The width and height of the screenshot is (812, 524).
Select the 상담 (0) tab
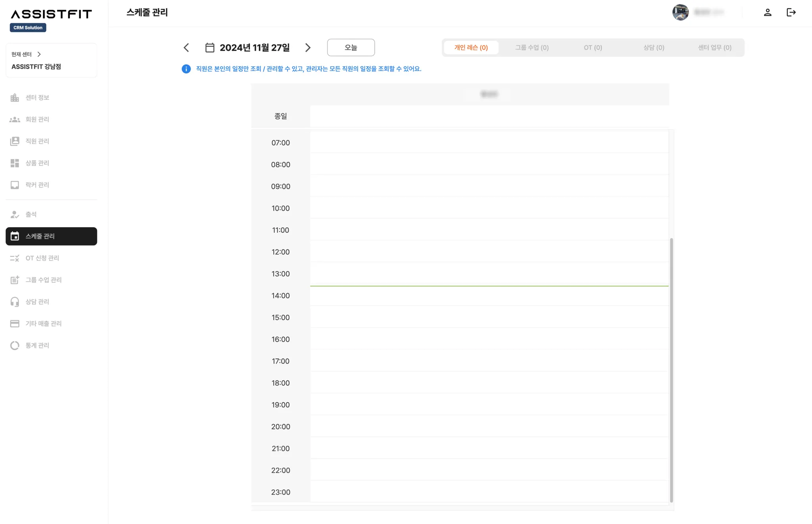point(653,48)
